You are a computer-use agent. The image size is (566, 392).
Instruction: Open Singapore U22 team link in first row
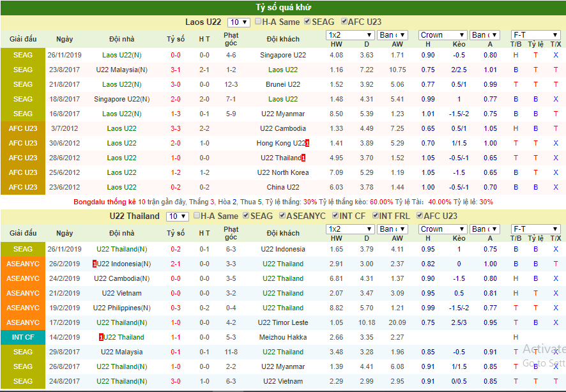pos(283,55)
